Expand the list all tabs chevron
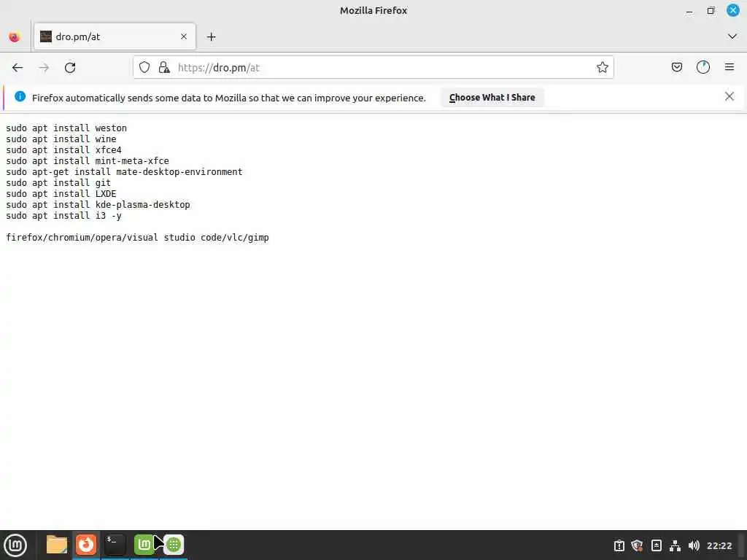 pyautogui.click(x=732, y=36)
